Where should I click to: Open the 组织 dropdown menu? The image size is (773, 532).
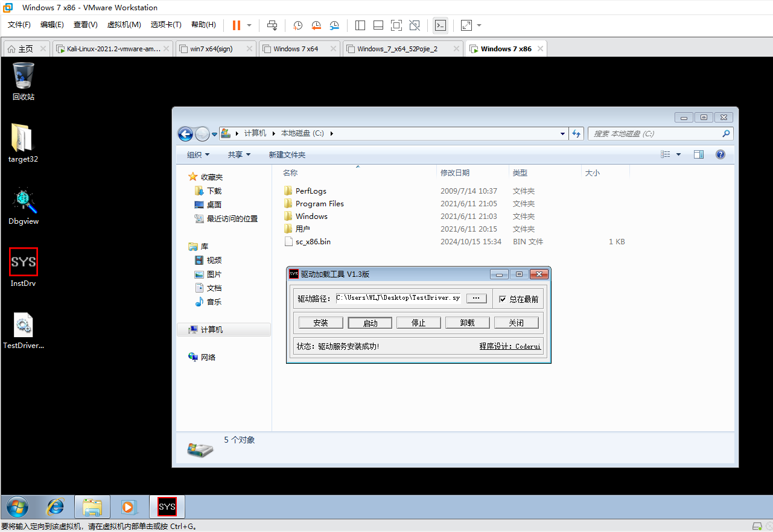pos(199,154)
